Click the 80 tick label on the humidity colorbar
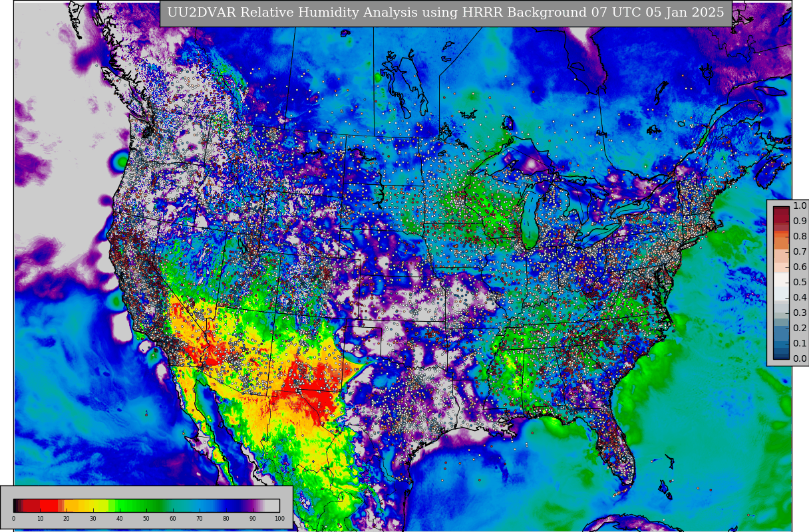Image resolution: width=809 pixels, height=532 pixels. pyautogui.click(x=226, y=519)
